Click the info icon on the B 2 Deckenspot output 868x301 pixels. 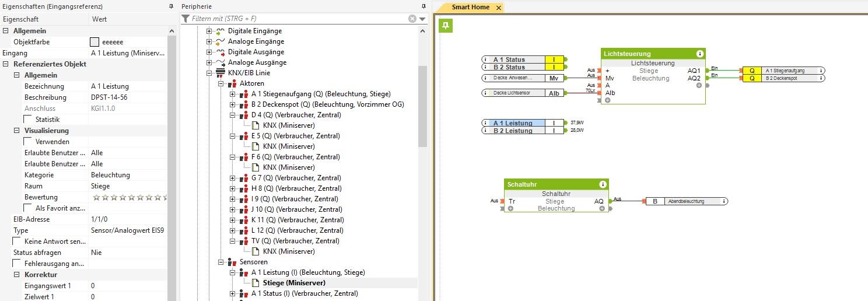point(821,78)
